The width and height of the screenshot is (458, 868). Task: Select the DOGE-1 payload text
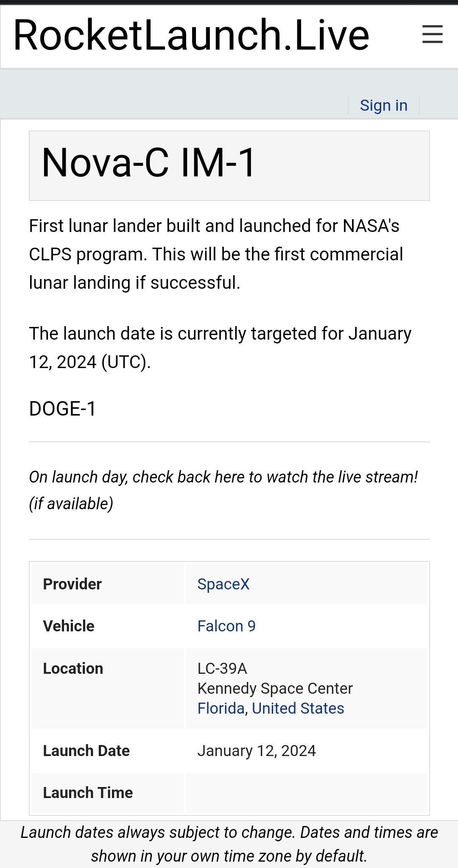coord(63,409)
